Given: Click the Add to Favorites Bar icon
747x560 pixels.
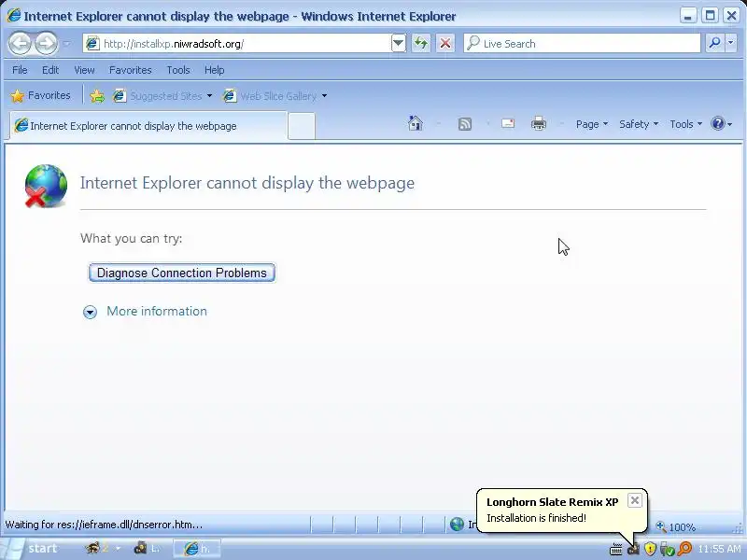Looking at the screenshot, I should click(97, 96).
